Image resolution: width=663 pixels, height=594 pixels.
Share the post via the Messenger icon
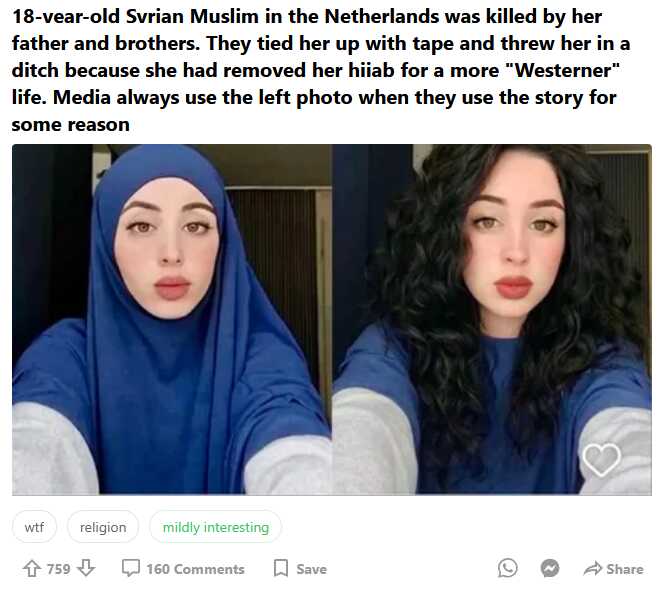pos(550,568)
